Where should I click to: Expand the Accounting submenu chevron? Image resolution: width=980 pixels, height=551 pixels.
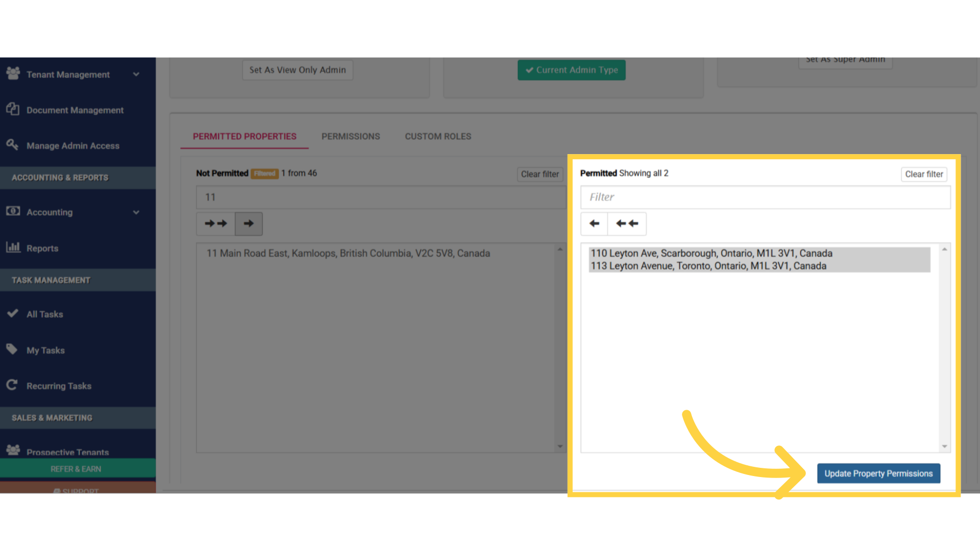[x=136, y=212]
